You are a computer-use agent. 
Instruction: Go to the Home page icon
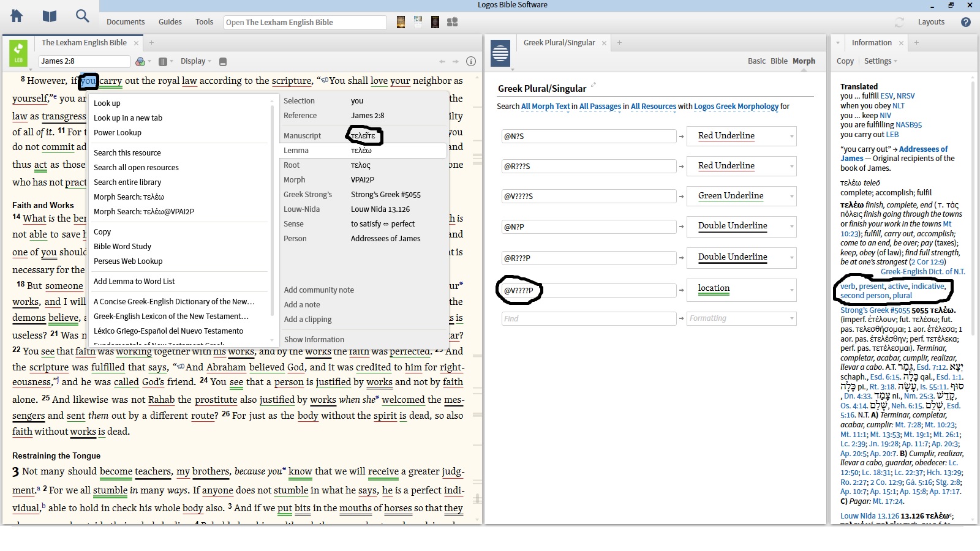17,16
